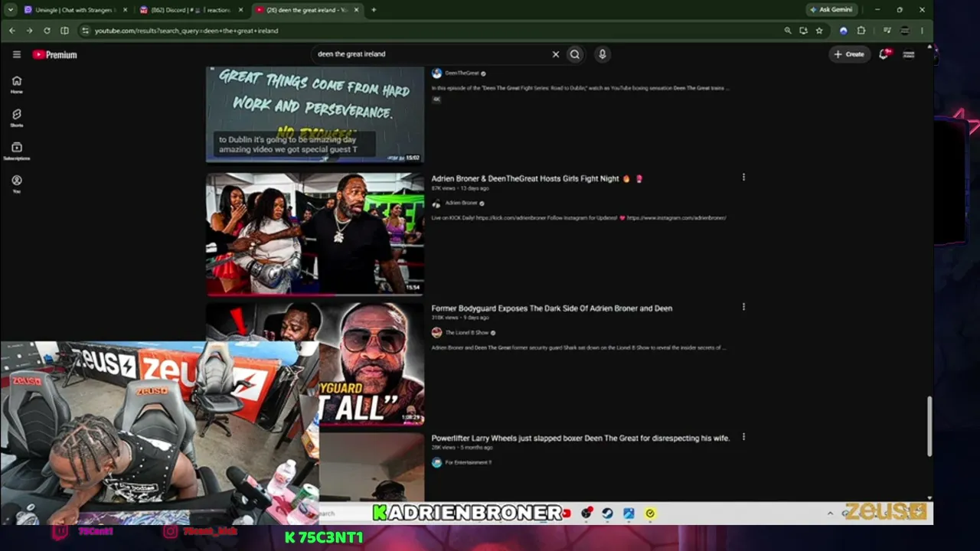Screen dimensions: 980x551
Task: Reload the current page
Action: click(47, 31)
